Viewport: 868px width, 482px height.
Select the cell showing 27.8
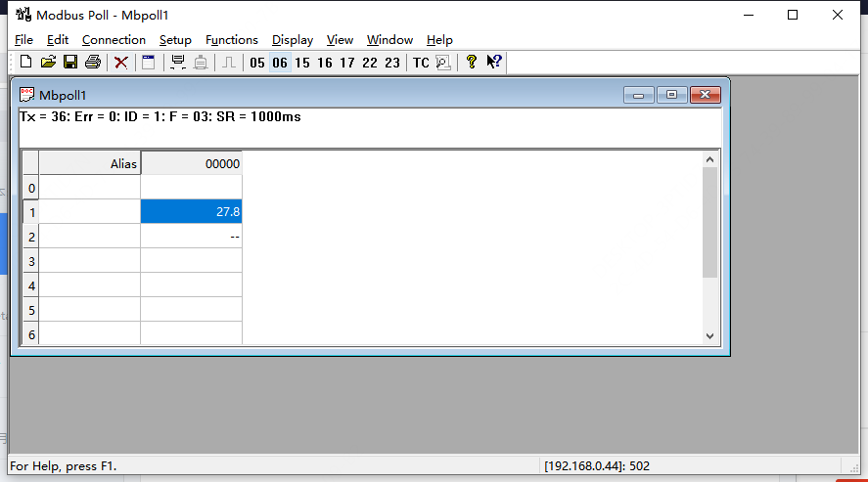pyautogui.click(x=192, y=212)
